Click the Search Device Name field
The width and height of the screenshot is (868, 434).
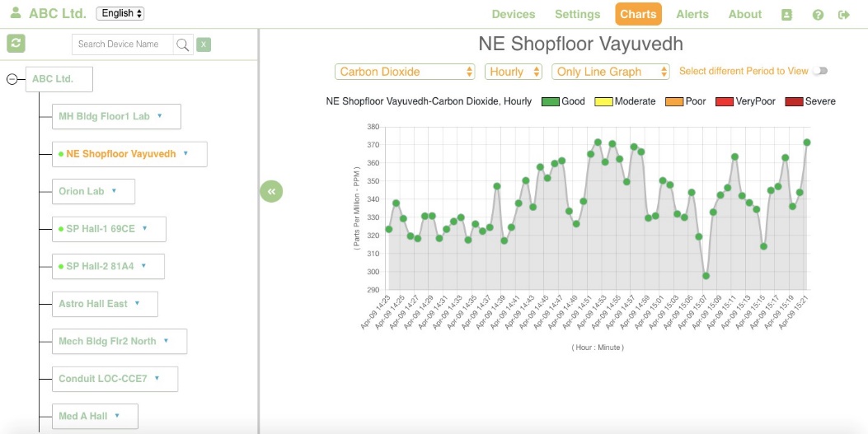(x=123, y=44)
